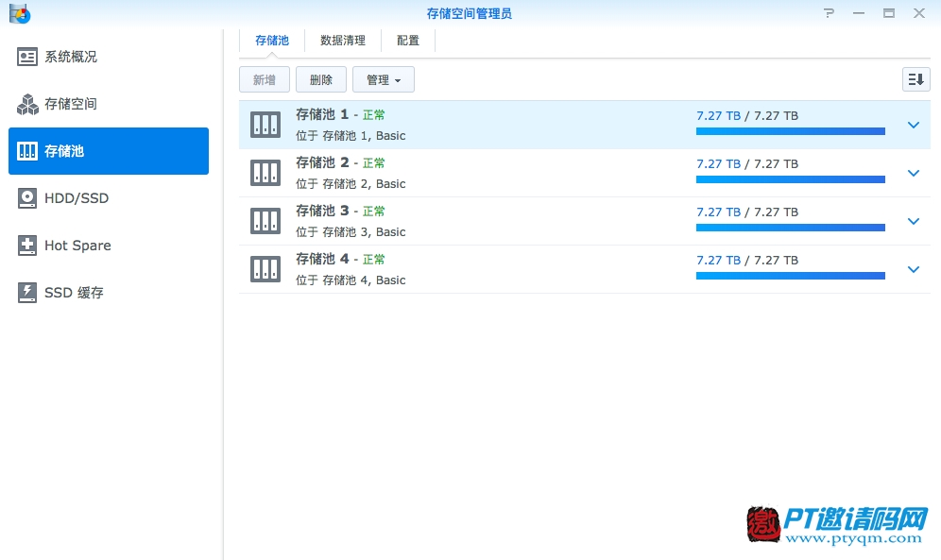Click the 新增 button

click(265, 80)
